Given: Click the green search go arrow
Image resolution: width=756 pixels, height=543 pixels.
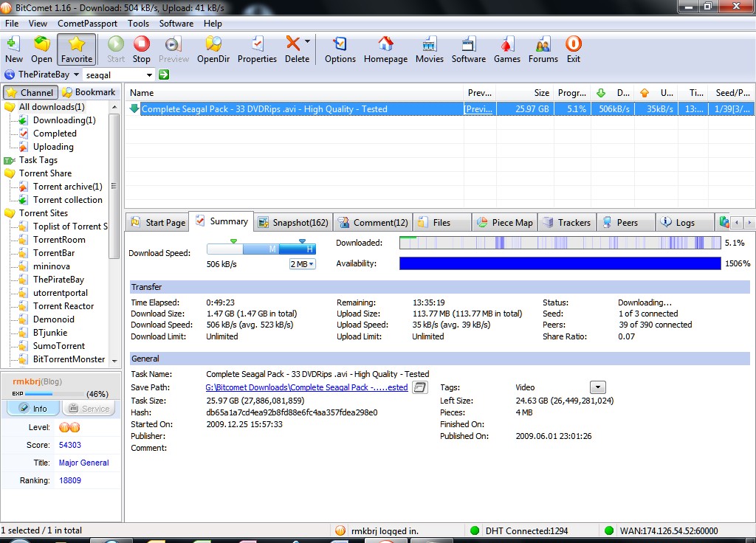Looking at the screenshot, I should click(164, 75).
